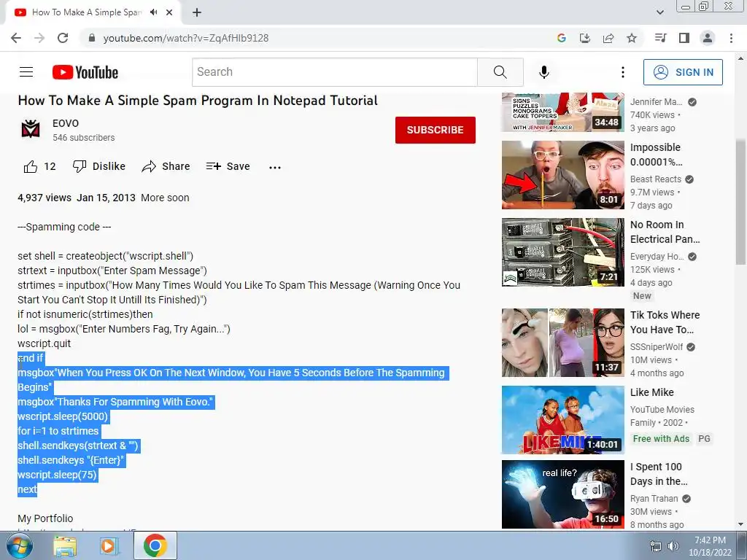The width and height of the screenshot is (747, 560).
Task: Reload the page with refresh icon
Action: click(x=63, y=38)
